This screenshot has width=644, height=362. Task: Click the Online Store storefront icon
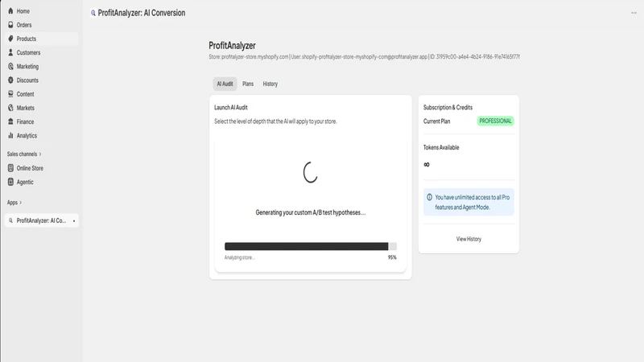tap(10, 168)
